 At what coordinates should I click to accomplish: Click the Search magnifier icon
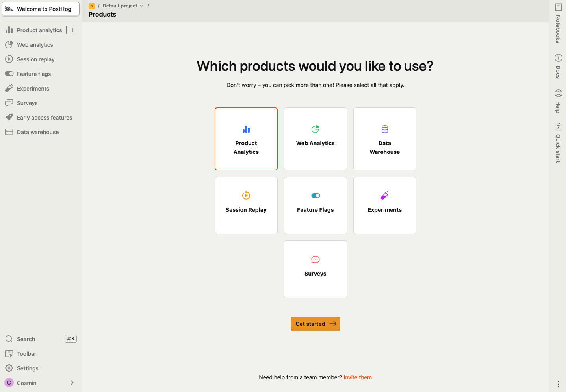pos(9,339)
